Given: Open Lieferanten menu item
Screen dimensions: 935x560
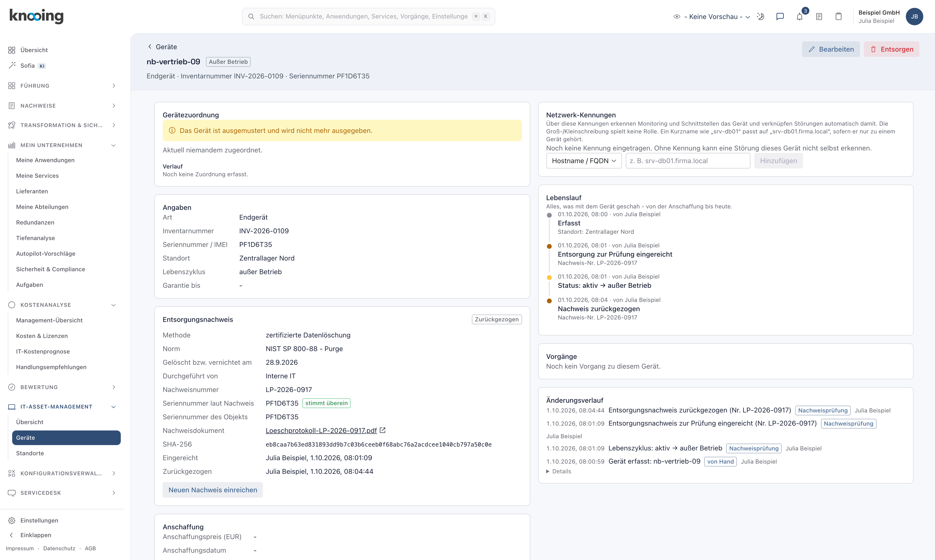Looking at the screenshot, I should (32, 191).
